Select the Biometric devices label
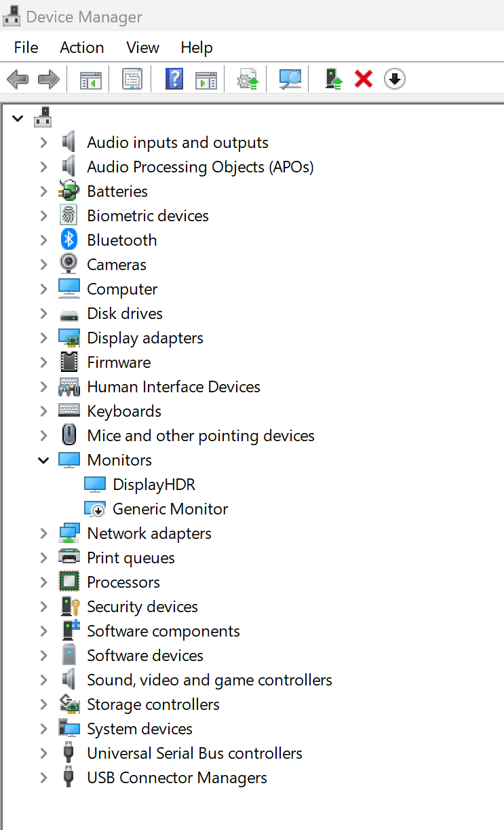504x830 pixels. point(148,216)
